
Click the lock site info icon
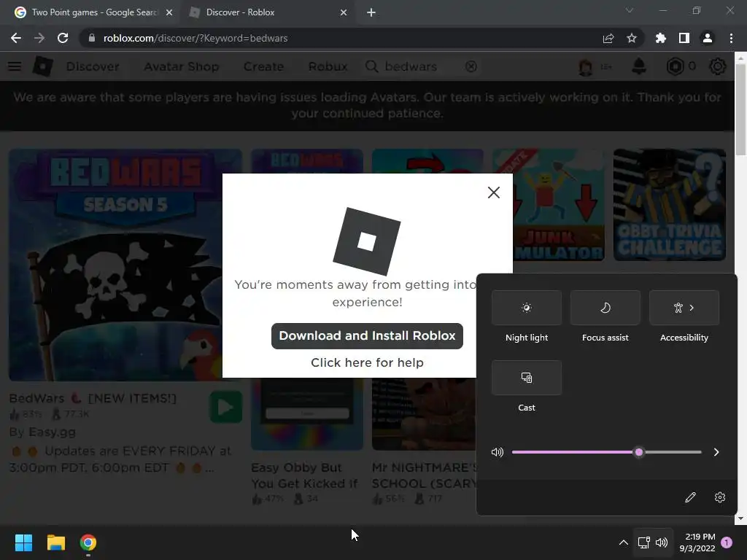92,38
